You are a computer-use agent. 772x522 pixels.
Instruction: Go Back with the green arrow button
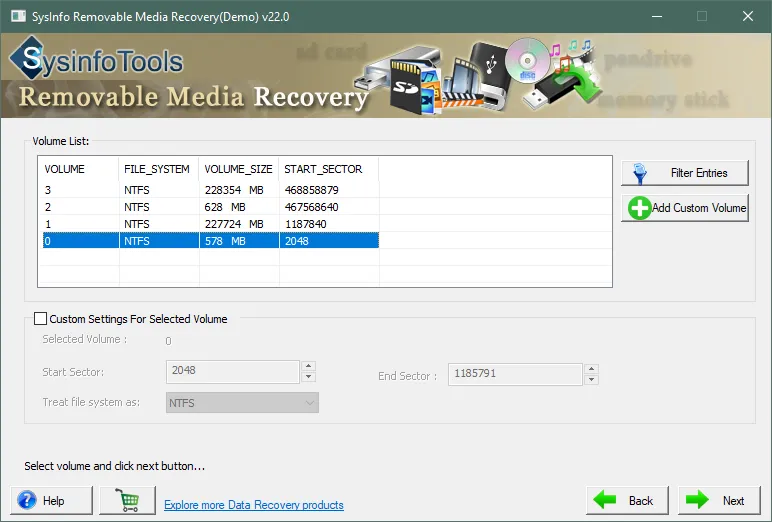[627, 500]
